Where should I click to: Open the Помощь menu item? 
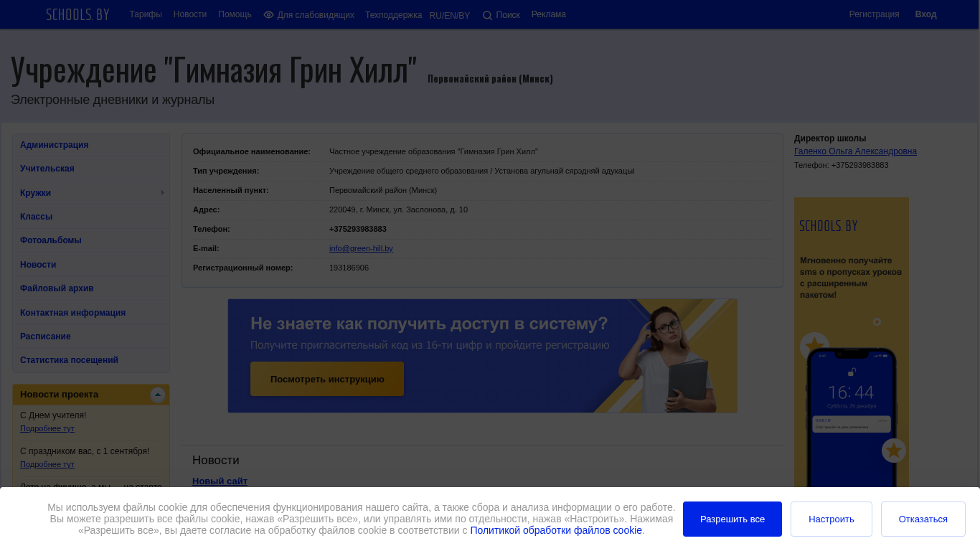click(x=235, y=14)
